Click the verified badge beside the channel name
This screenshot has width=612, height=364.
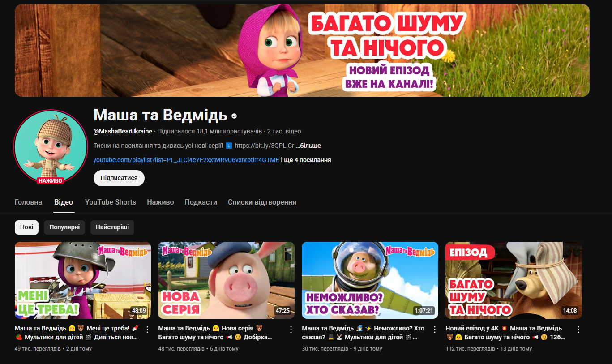pyautogui.click(x=234, y=116)
